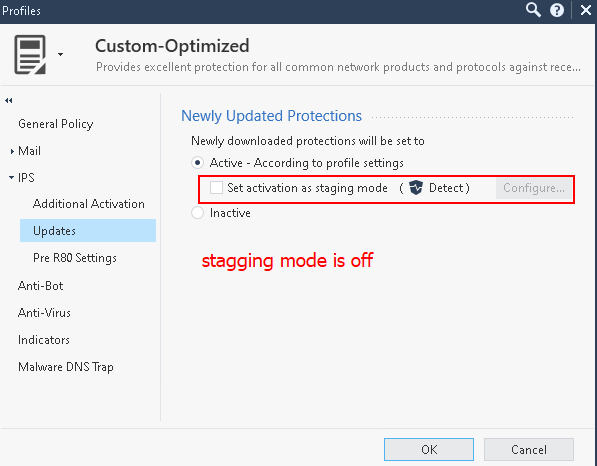597x466 pixels.
Task: Click the Cancel button
Action: [528, 450]
